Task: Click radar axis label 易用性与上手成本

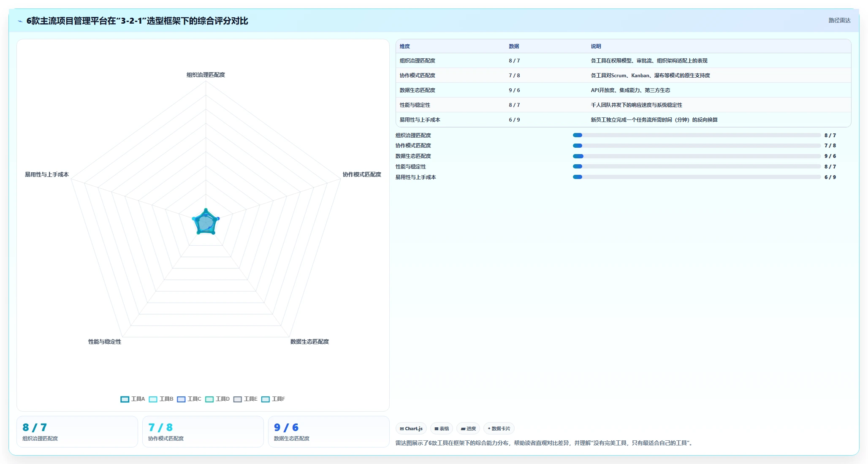Action: [x=47, y=174]
